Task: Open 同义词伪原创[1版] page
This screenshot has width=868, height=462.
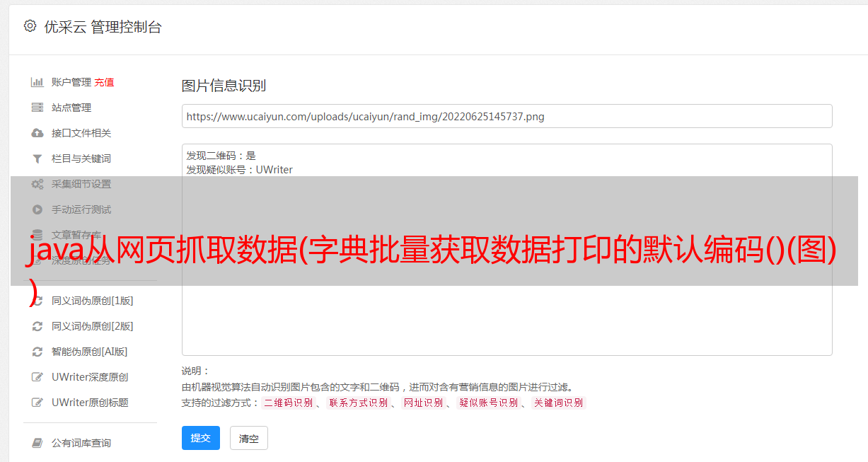Action: 92,301
